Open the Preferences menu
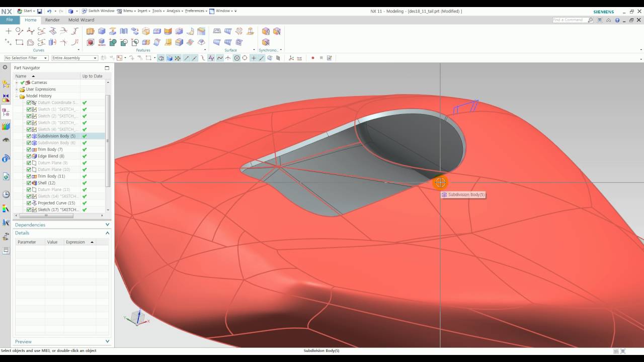This screenshot has width=644, height=362. pyautogui.click(x=196, y=11)
